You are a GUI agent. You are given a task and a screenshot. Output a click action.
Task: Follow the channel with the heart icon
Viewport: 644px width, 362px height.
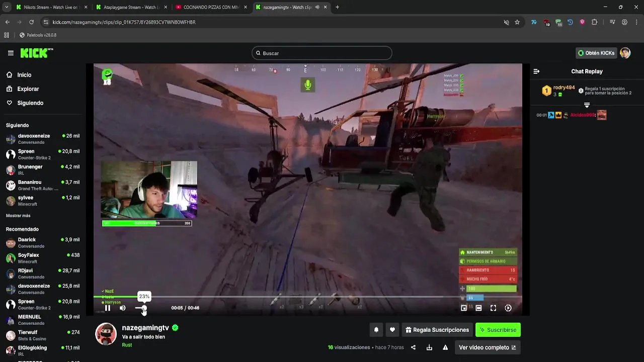click(392, 330)
